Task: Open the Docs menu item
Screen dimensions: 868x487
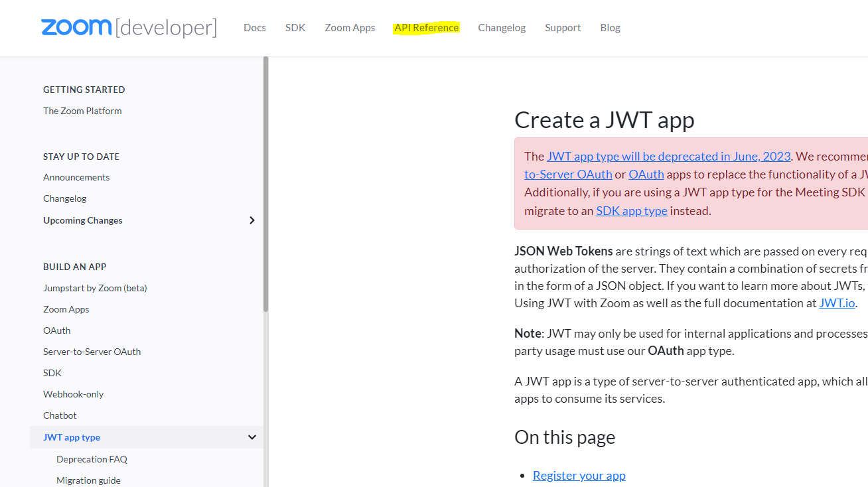Action: pos(255,27)
